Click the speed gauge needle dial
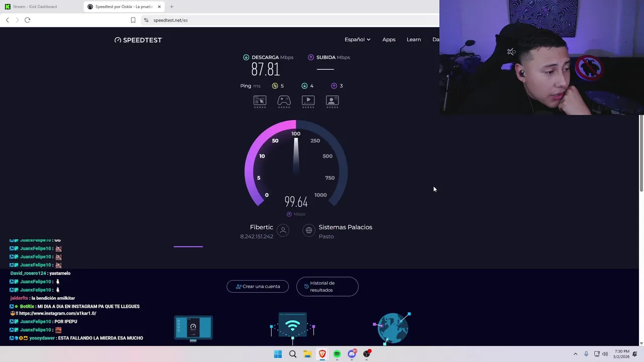Screen dimensions: 644x362 pos(296,163)
